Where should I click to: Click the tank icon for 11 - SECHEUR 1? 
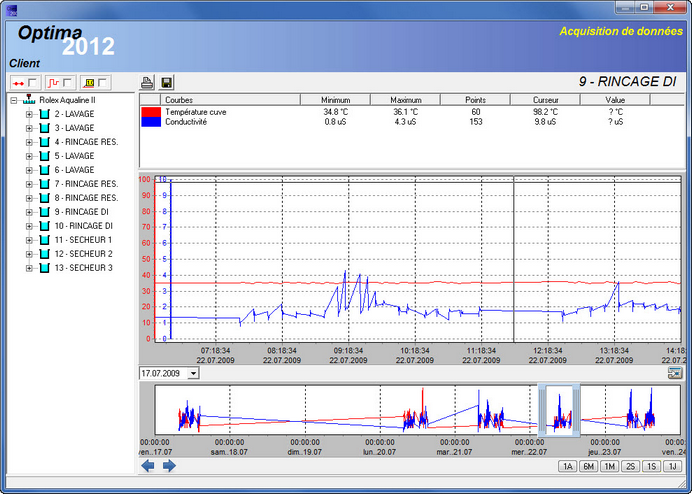[45, 240]
